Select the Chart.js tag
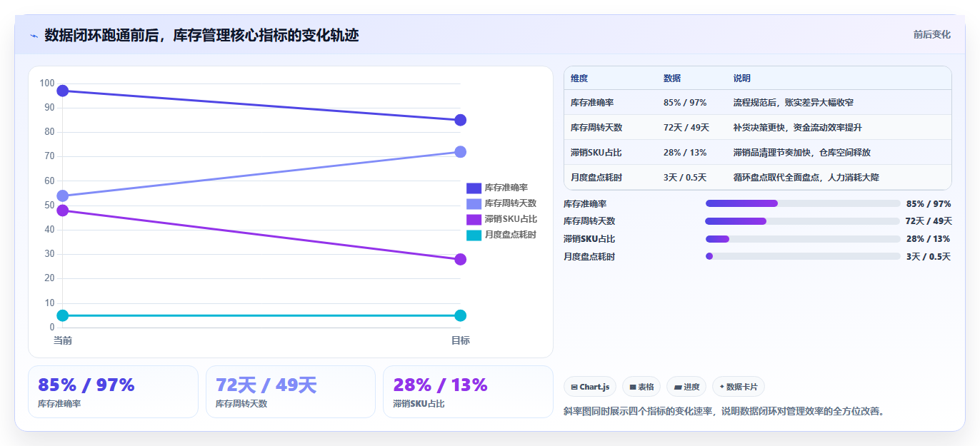Image resolution: width=980 pixels, height=446 pixels. pos(590,387)
